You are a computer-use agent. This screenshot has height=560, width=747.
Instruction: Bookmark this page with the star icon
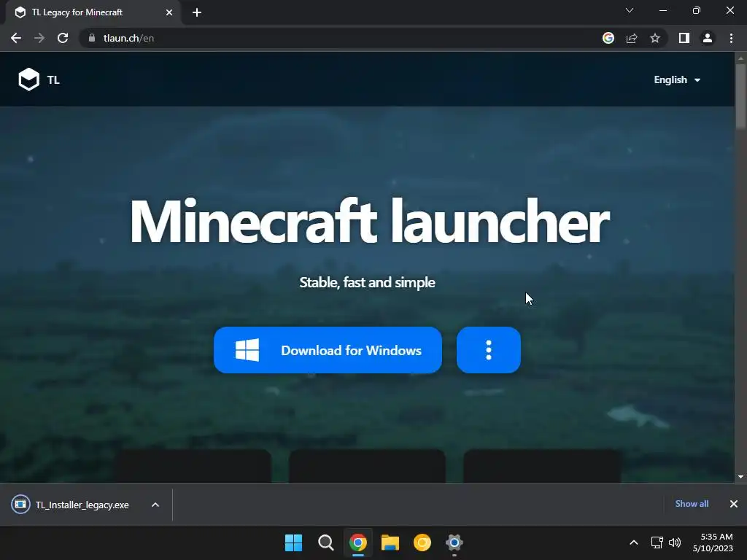(x=655, y=38)
